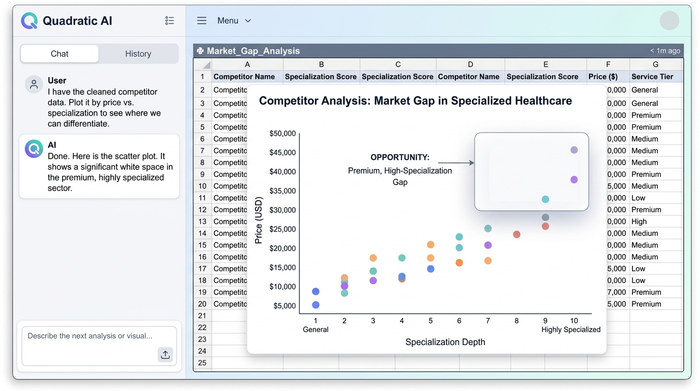This screenshot has width=700, height=391.
Task: Click the red dot at specialization 8
Action: coord(517,234)
